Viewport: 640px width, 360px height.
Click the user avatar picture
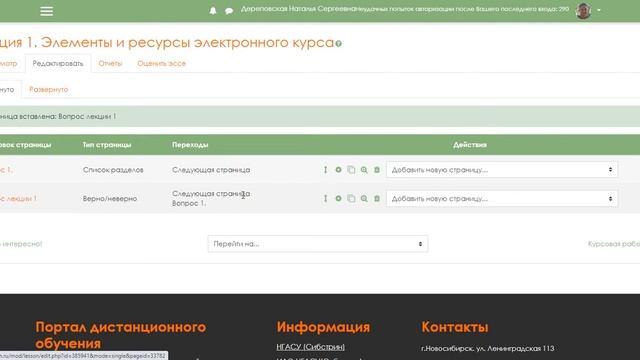pos(583,11)
